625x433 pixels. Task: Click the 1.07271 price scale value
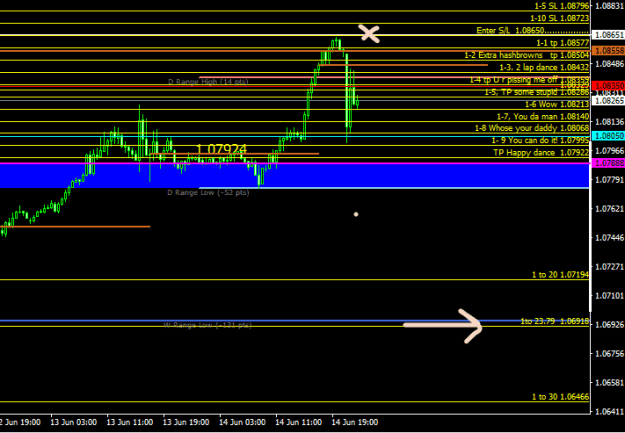tap(609, 266)
